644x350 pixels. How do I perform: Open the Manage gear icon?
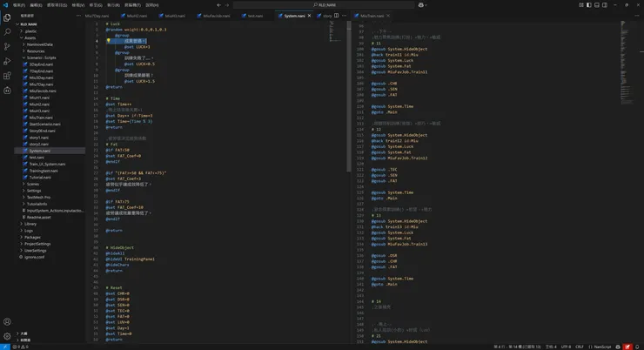(x=7, y=336)
